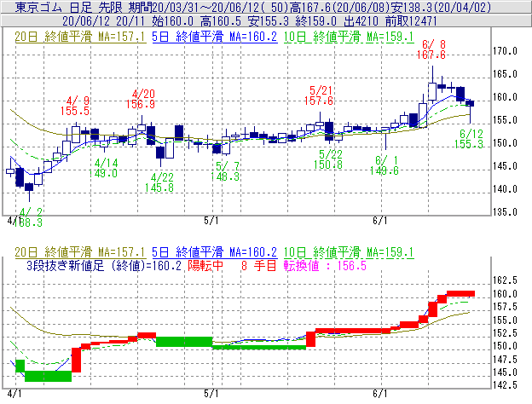Viewport: 532px width, 404px height.
Task: Click the 6/12 low label 155.3
Action: click(469, 139)
